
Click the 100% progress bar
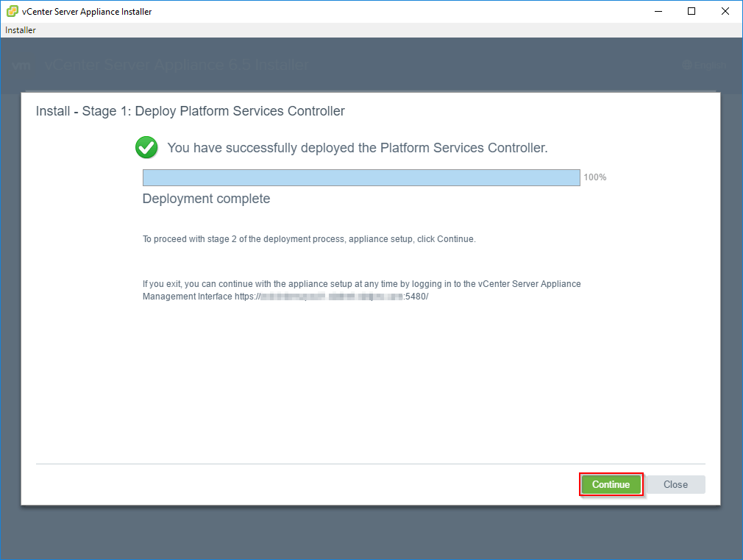[360, 177]
